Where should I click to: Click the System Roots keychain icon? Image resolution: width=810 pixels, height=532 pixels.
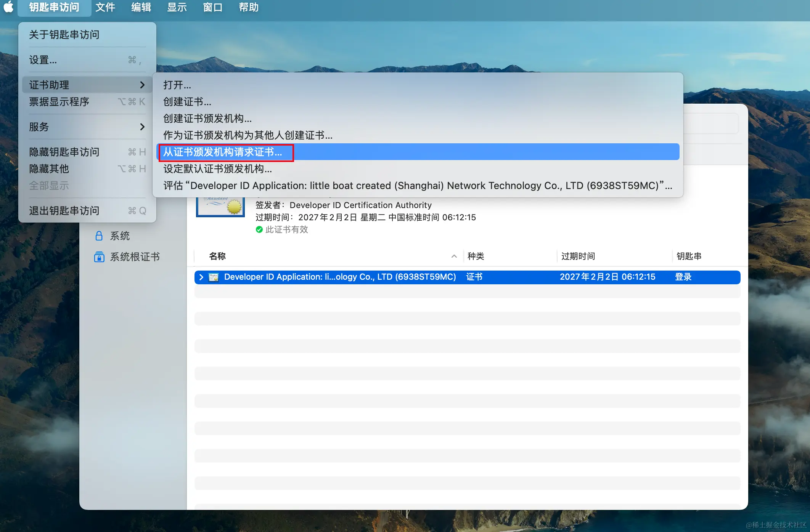point(99,257)
